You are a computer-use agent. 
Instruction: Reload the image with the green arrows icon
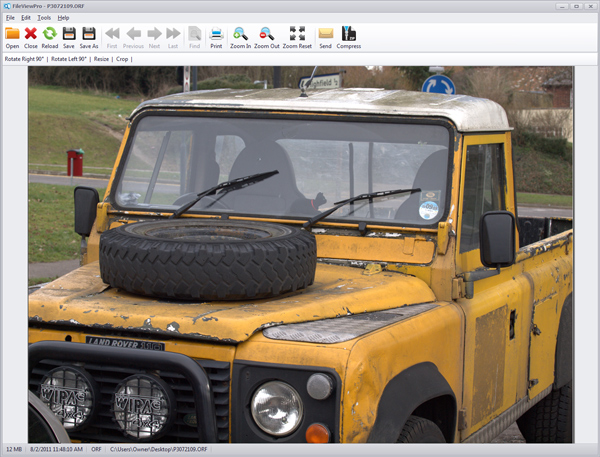click(x=50, y=34)
